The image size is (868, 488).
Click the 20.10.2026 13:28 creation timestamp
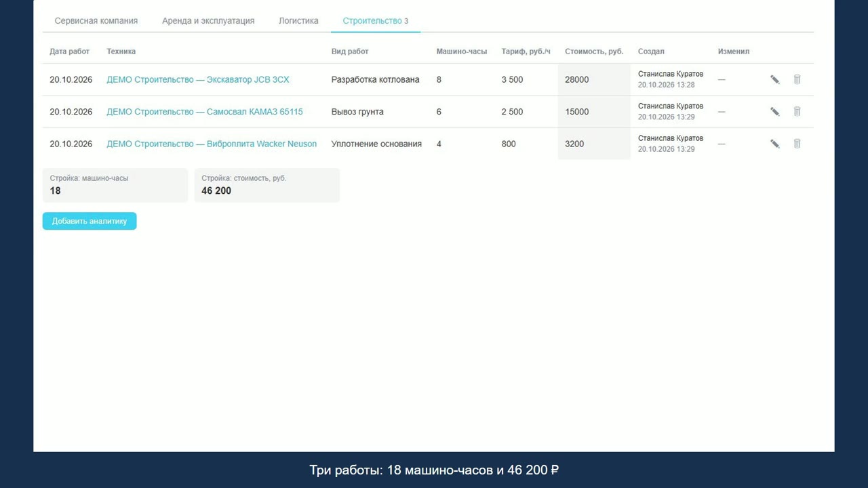(667, 85)
